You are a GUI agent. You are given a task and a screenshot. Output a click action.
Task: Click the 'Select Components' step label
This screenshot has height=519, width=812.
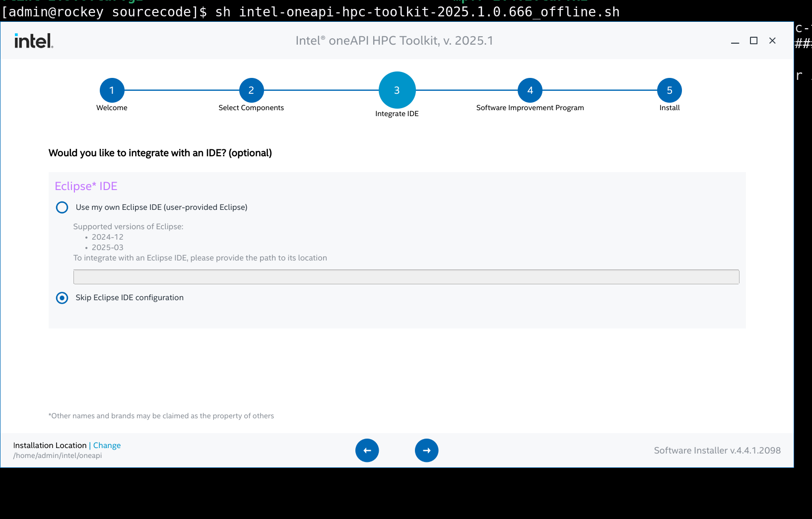251,108
